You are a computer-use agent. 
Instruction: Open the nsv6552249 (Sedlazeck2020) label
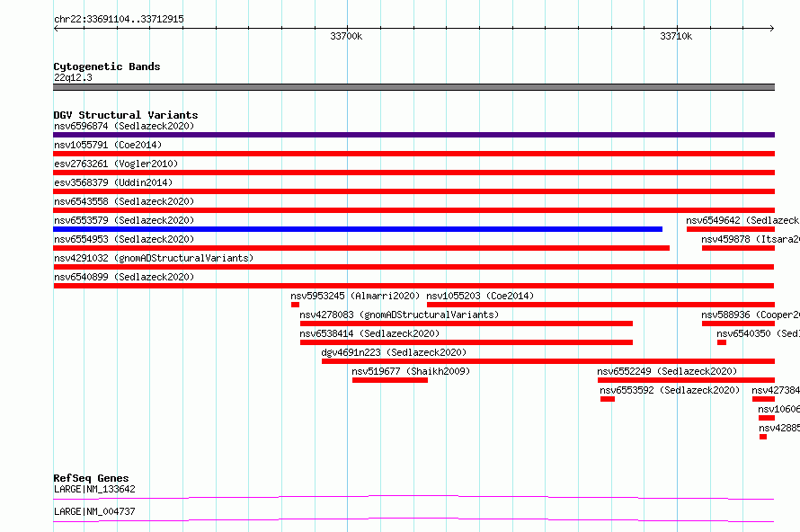click(667, 371)
